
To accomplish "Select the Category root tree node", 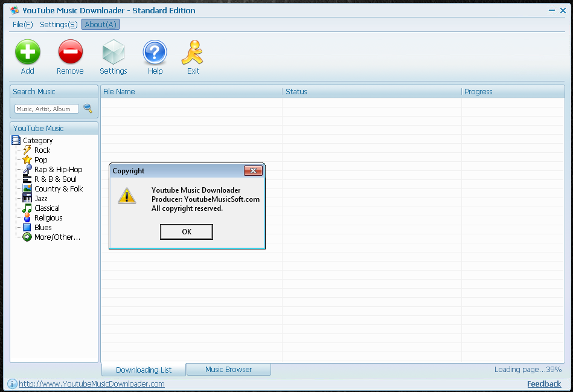I will tap(37, 140).
